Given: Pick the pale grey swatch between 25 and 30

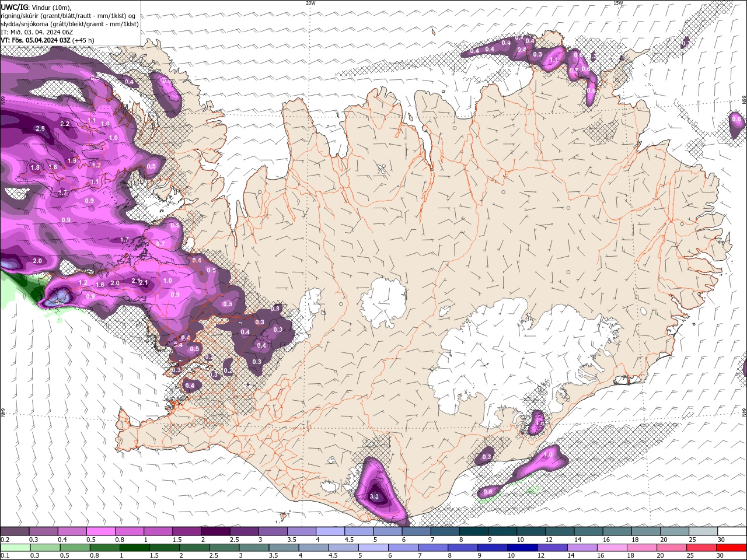Looking at the screenshot, I should [x=703, y=531].
